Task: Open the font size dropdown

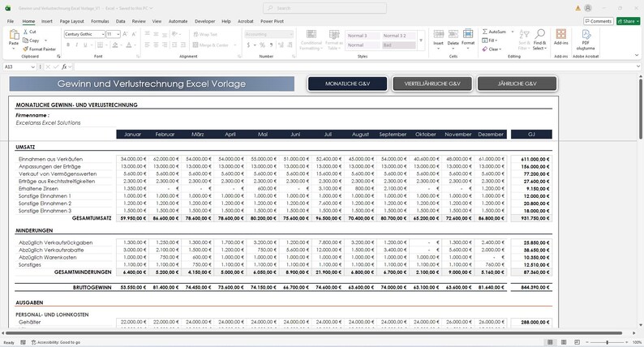Action: 118,34
